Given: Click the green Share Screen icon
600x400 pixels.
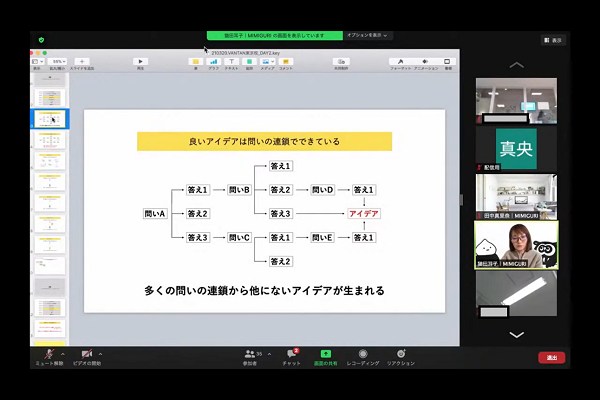Looking at the screenshot, I should pos(325,355).
